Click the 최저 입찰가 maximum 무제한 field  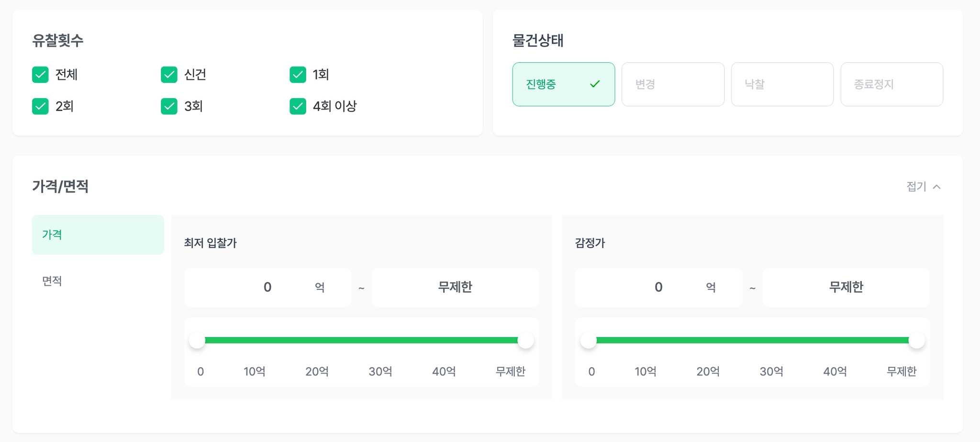point(455,287)
